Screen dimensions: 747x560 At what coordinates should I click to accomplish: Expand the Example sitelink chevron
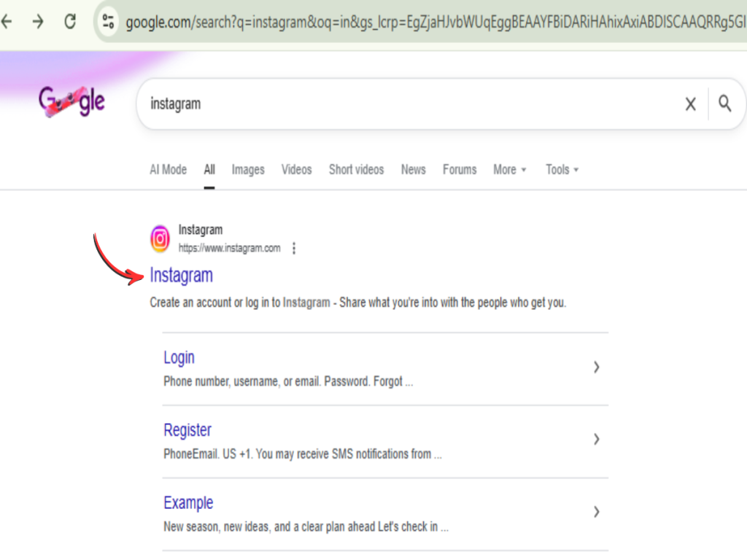(596, 512)
